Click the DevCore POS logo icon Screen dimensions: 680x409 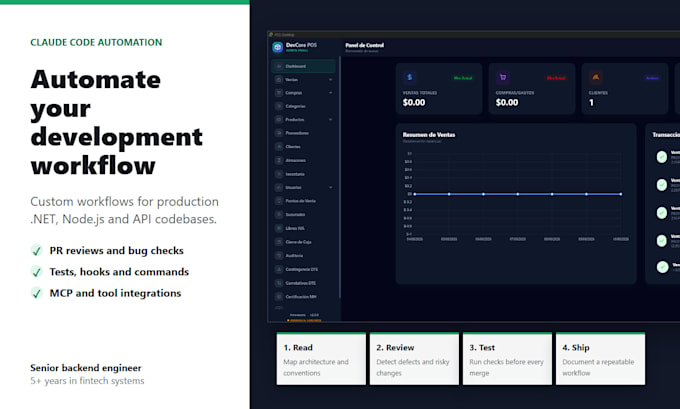coord(278,47)
